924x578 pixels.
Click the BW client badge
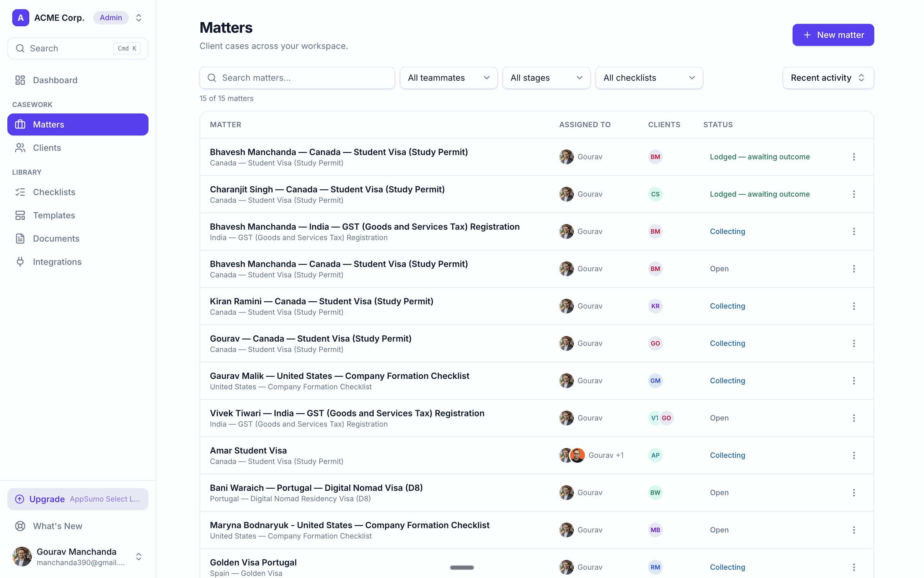tap(655, 492)
